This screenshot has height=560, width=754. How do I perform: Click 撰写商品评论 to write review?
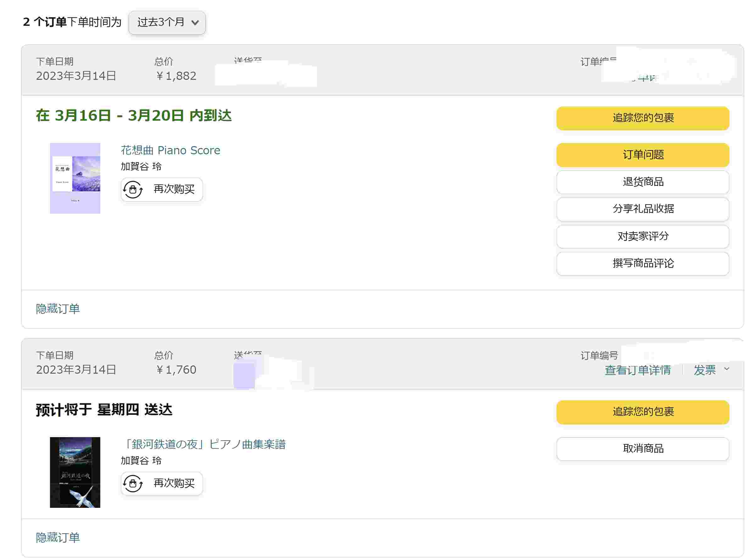[x=642, y=263]
